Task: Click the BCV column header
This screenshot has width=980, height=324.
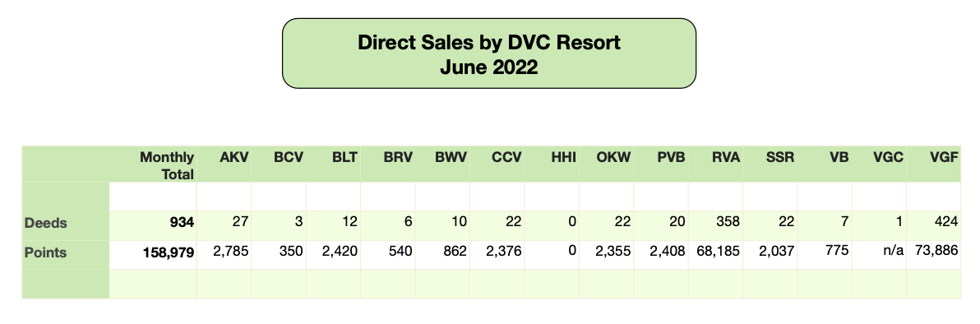Action: 288,156
